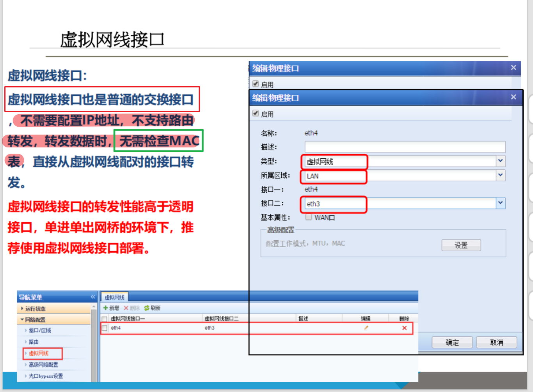Viewport: 533px width, 392px height.
Task: Switch to the 虚拟网线 tab
Action: pos(114,297)
